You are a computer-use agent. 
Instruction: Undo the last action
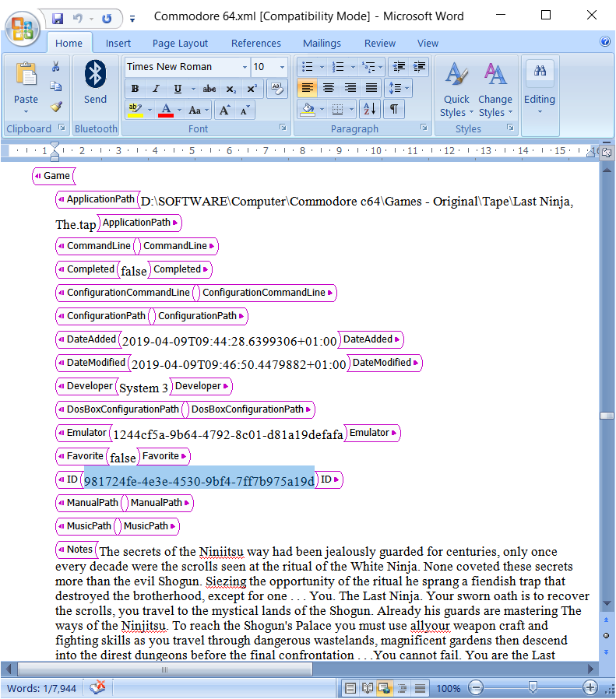tap(78, 19)
